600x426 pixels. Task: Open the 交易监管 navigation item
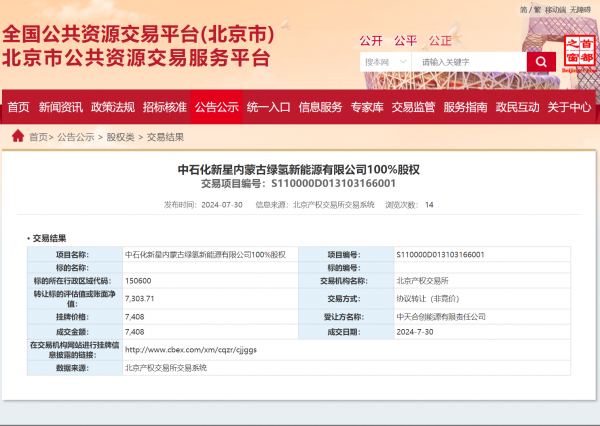[413, 107]
